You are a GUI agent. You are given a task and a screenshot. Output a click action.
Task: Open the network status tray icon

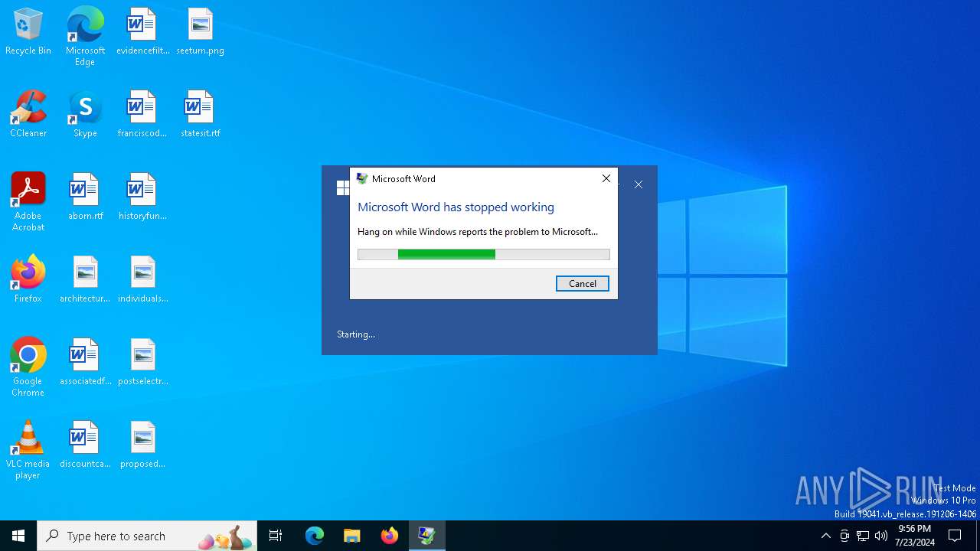(x=863, y=536)
